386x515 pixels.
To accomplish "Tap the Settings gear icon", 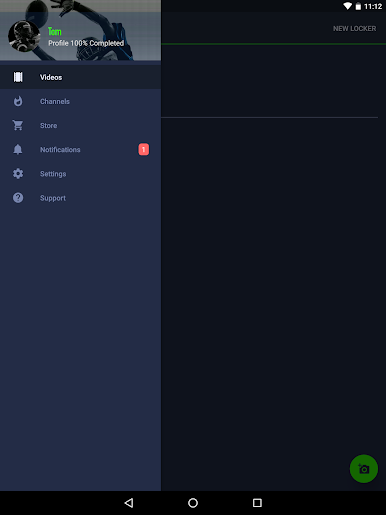I will tap(18, 174).
